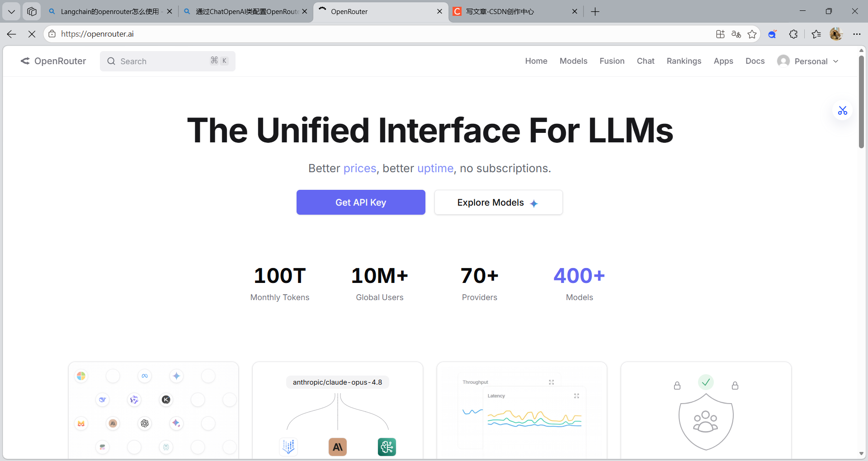Expand the Throughput chart
868x461 pixels.
(x=552, y=382)
